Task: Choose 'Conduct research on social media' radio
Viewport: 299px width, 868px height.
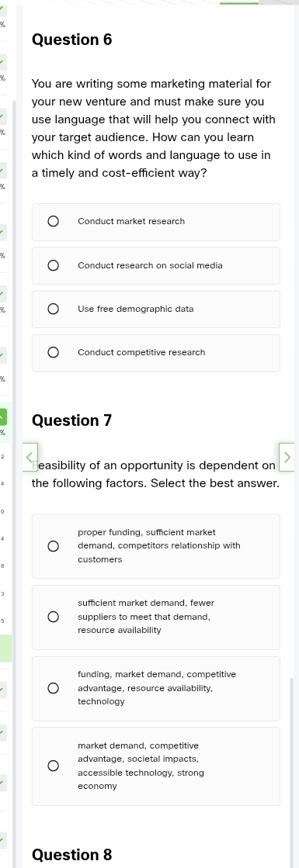Action: coord(53,266)
